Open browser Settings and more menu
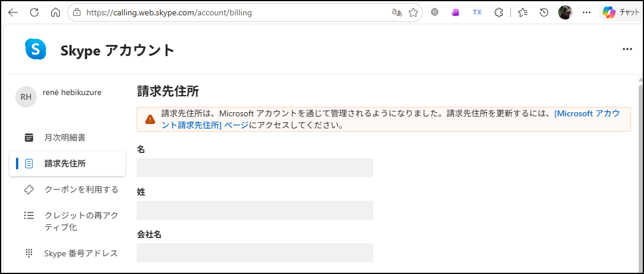This screenshot has width=644, height=274. [587, 13]
